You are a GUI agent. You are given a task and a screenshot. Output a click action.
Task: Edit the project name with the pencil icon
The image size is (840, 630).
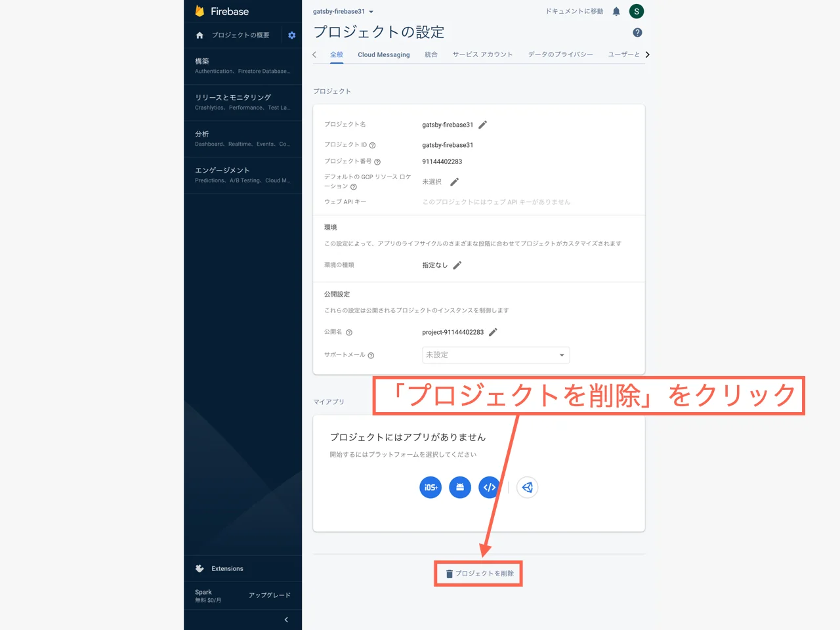pos(482,124)
